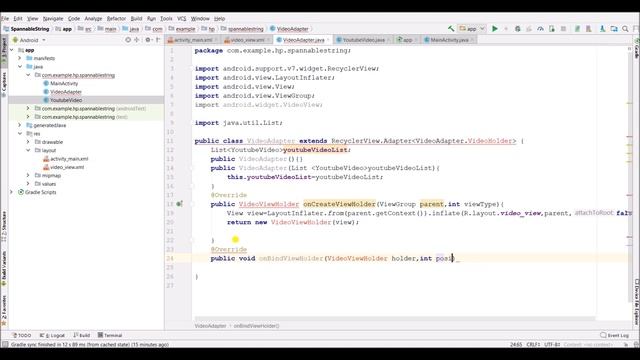
Task: Switch to the YoutubeVideo.java editor tab
Action: coord(363,40)
